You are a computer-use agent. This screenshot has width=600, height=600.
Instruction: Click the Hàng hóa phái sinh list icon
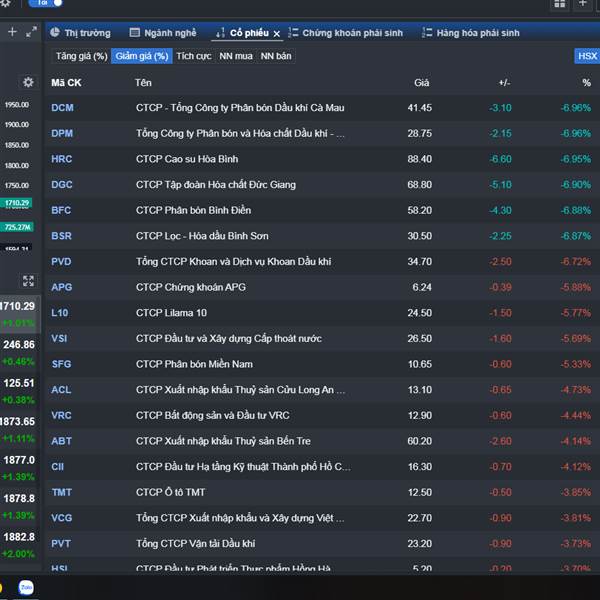pyautogui.click(x=427, y=33)
